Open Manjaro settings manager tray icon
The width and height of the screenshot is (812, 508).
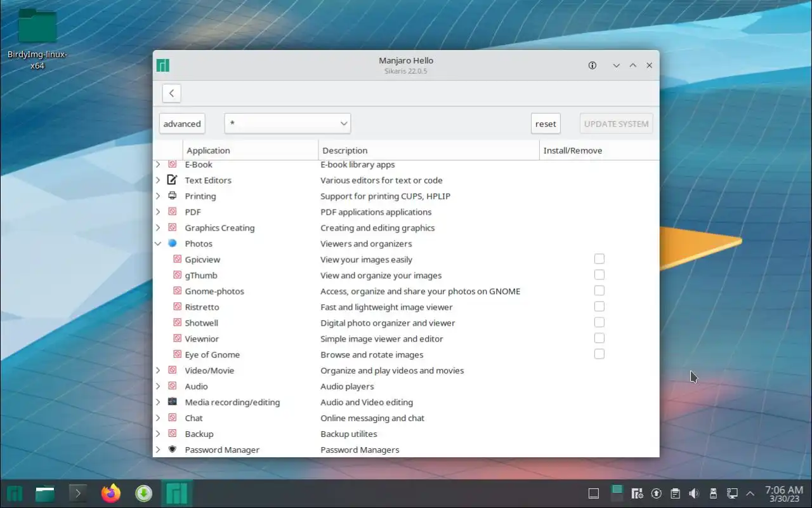[638, 493]
